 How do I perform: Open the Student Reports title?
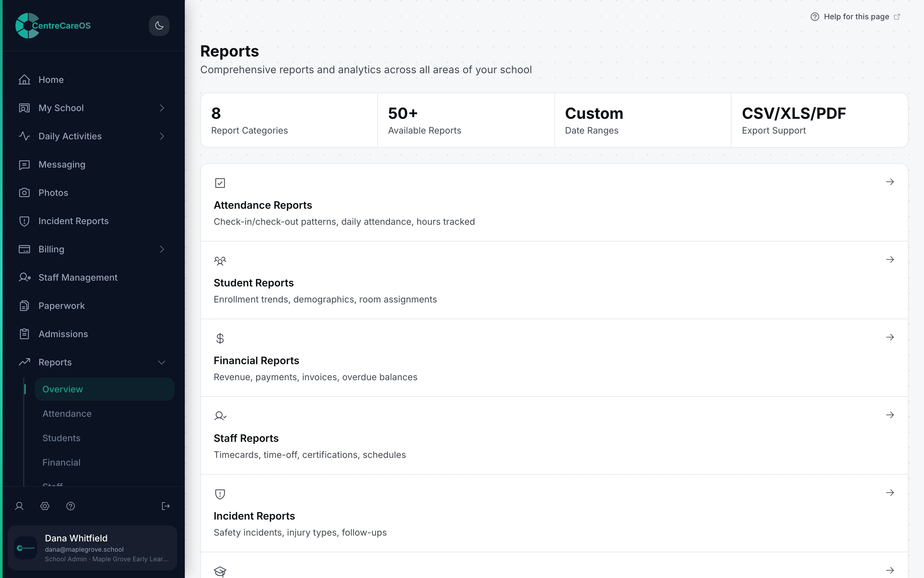tap(253, 283)
